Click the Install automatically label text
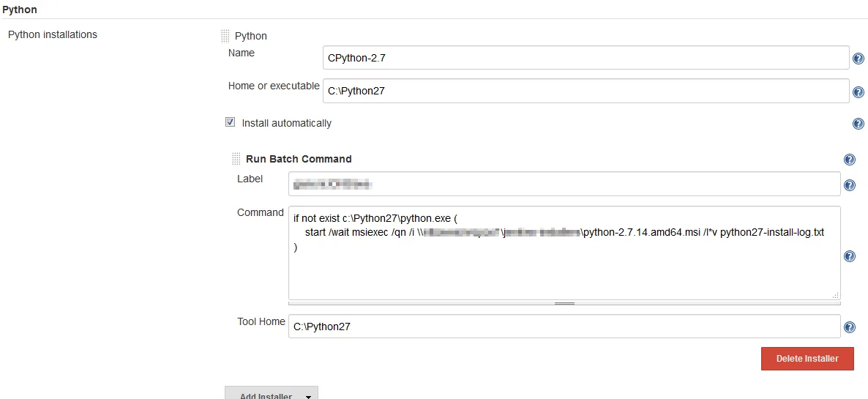The height and width of the screenshot is (399, 868). 286,123
